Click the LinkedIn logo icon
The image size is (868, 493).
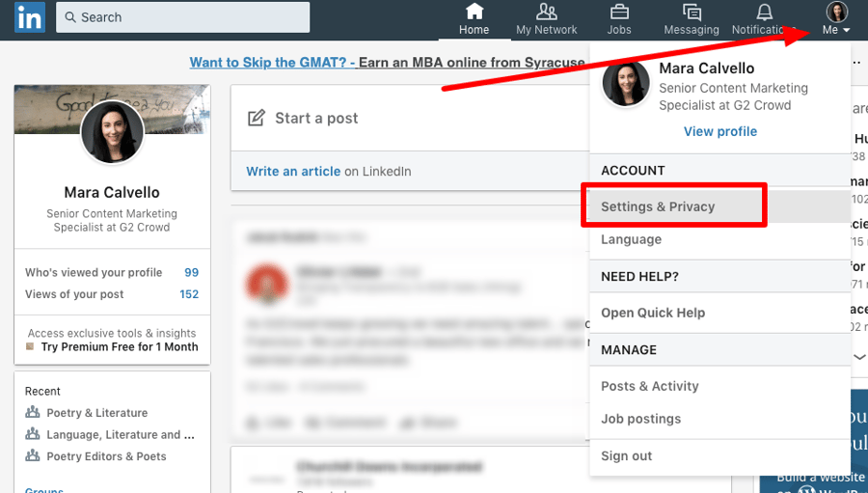point(30,17)
